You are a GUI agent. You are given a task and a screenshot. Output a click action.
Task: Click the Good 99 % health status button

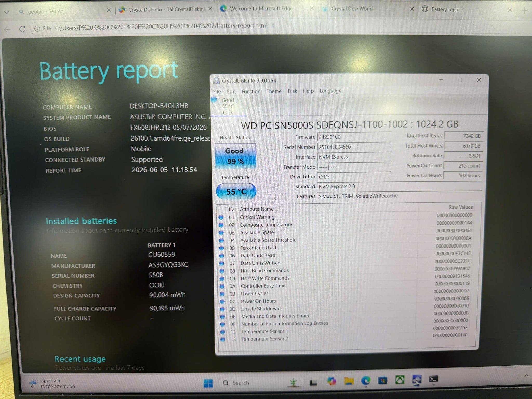[x=235, y=156]
